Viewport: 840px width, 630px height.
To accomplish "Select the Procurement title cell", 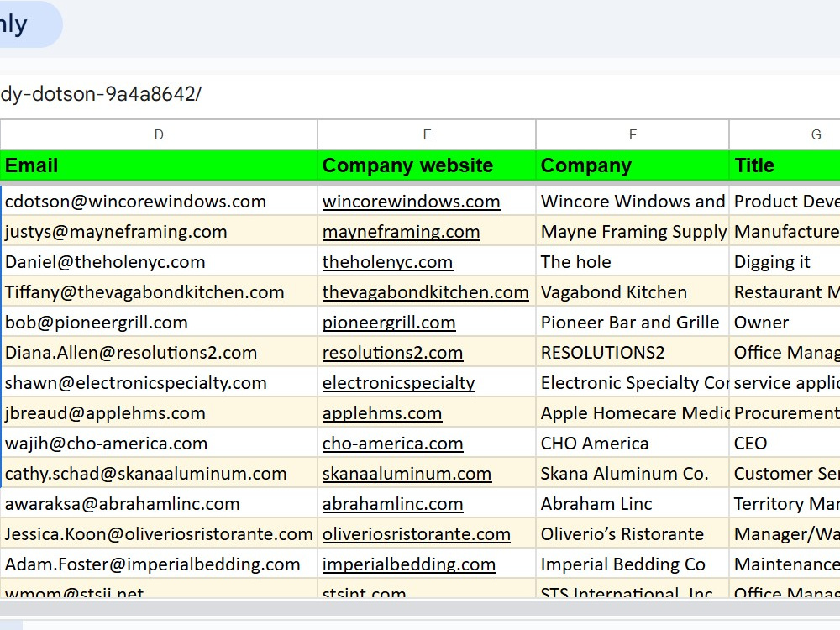I will (785, 413).
